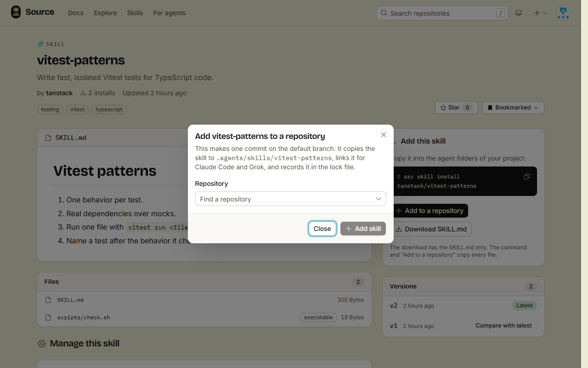
Task: Focus the Search repositories field
Action: click(x=442, y=13)
